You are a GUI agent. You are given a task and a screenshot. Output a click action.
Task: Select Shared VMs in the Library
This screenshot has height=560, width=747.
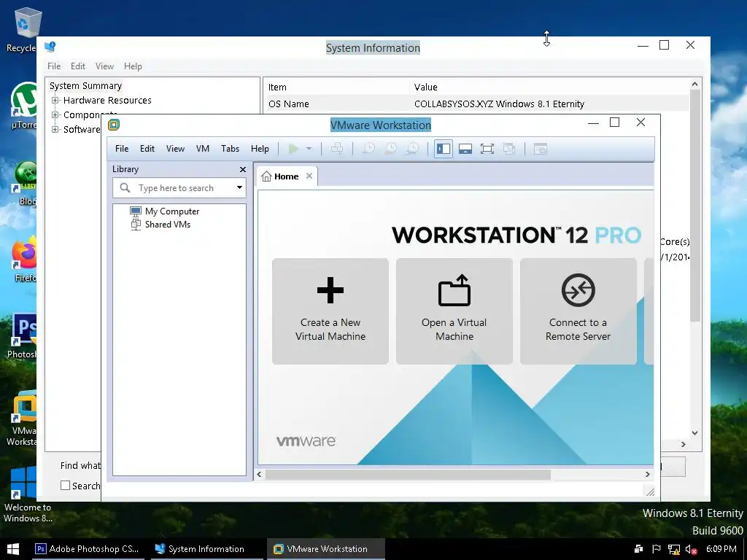(160, 225)
